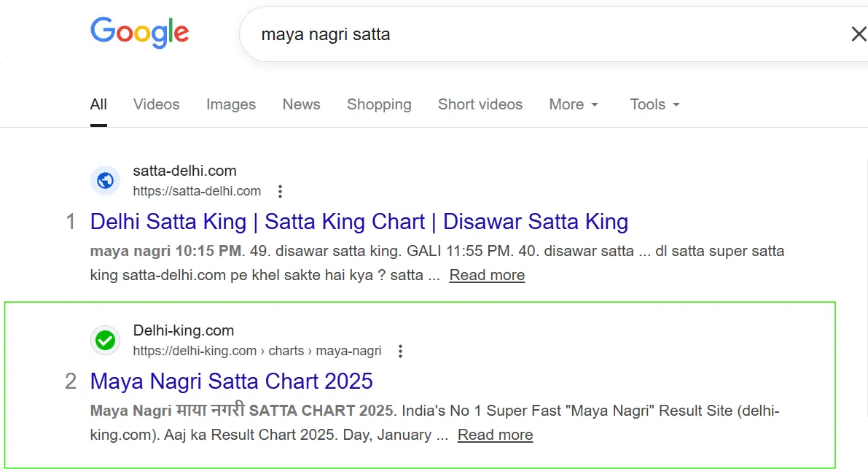Select the All results tab
This screenshot has height=469, width=868.
tap(98, 104)
